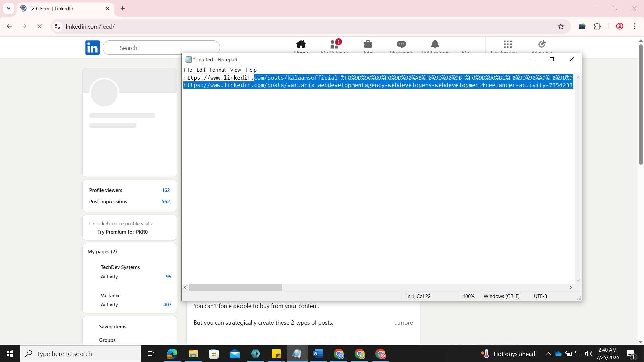Image resolution: width=644 pixels, height=362 pixels.
Task: Open Groups link in sidebar
Action: tap(107, 340)
